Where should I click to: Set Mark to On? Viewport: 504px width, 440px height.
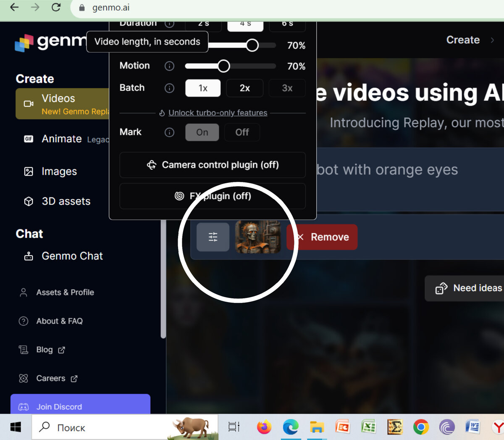click(x=202, y=132)
